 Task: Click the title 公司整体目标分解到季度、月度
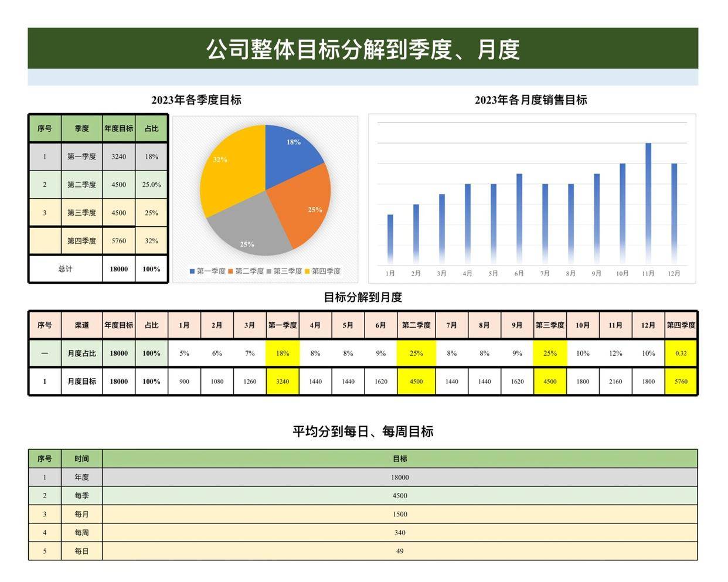tap(363, 49)
